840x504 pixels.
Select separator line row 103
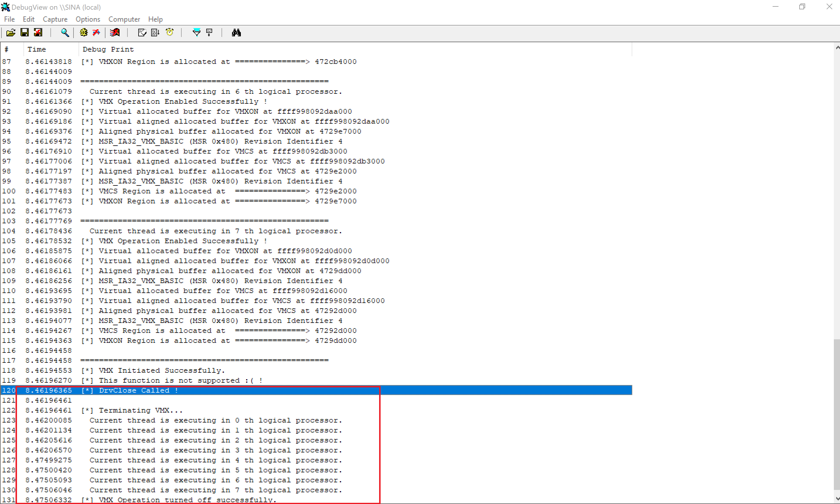click(316, 221)
